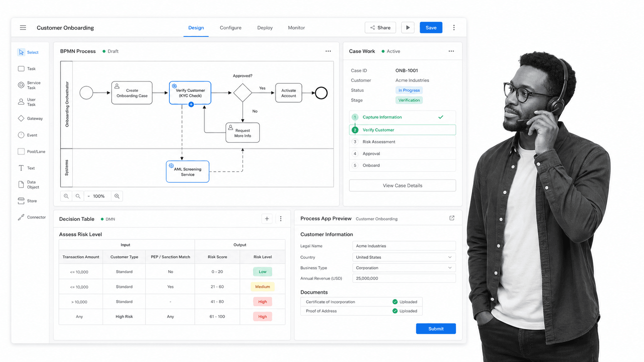This screenshot has width=644, height=362.
Task: Switch to the Deploy tab
Action: click(265, 28)
